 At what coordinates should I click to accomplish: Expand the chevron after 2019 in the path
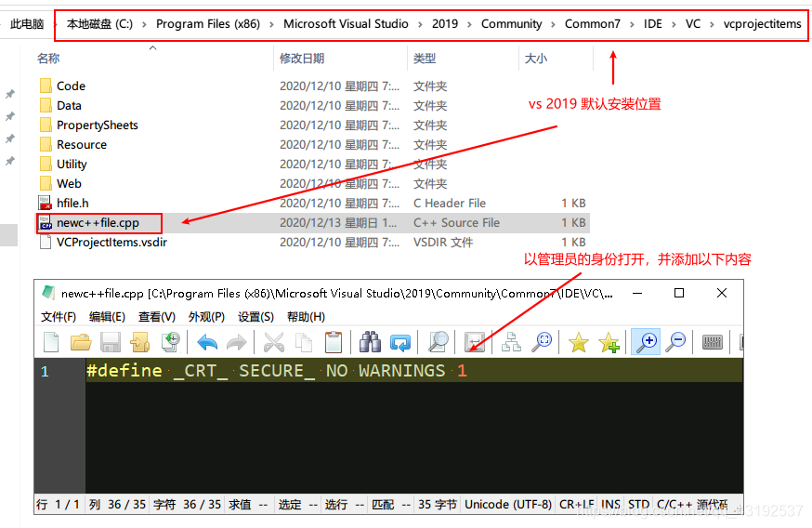469,24
